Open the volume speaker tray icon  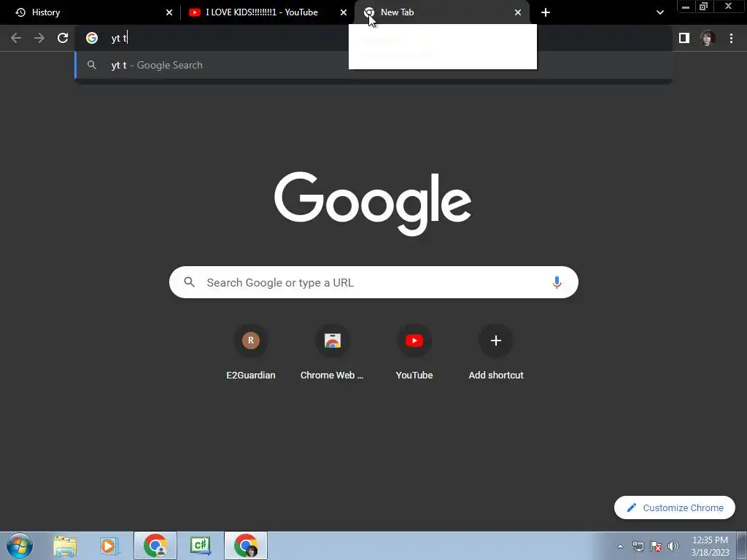673,546
